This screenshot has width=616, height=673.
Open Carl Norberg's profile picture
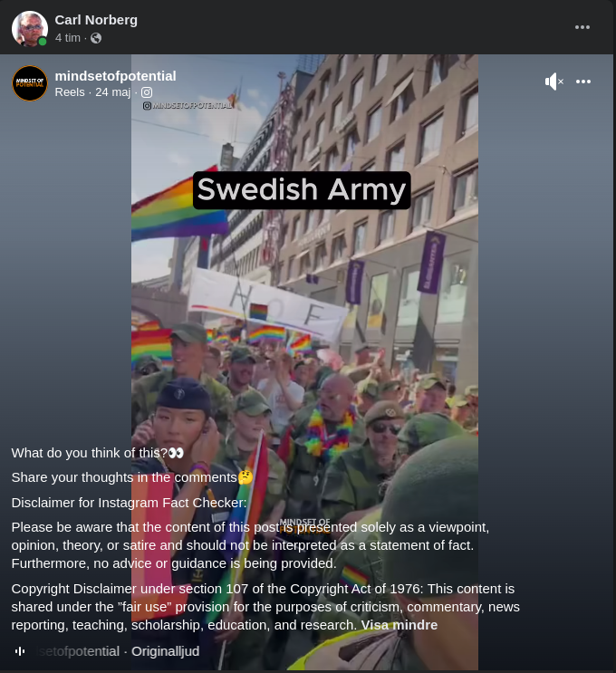[30, 29]
